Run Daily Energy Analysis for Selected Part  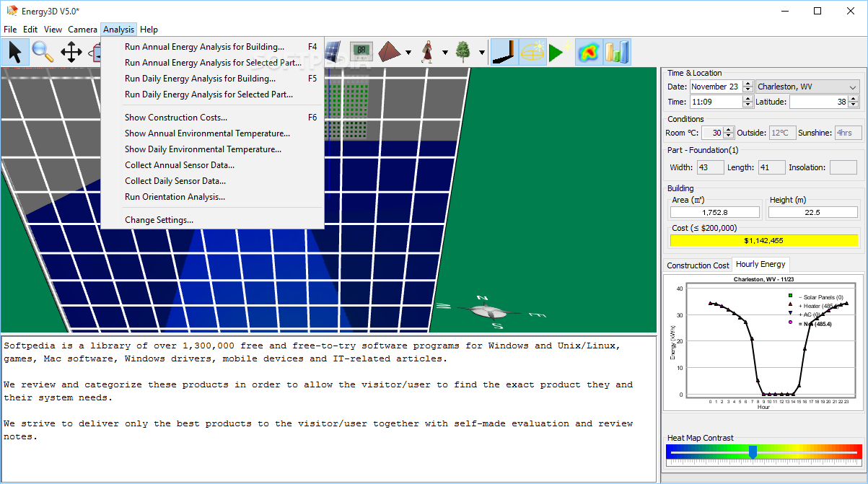[212, 94]
